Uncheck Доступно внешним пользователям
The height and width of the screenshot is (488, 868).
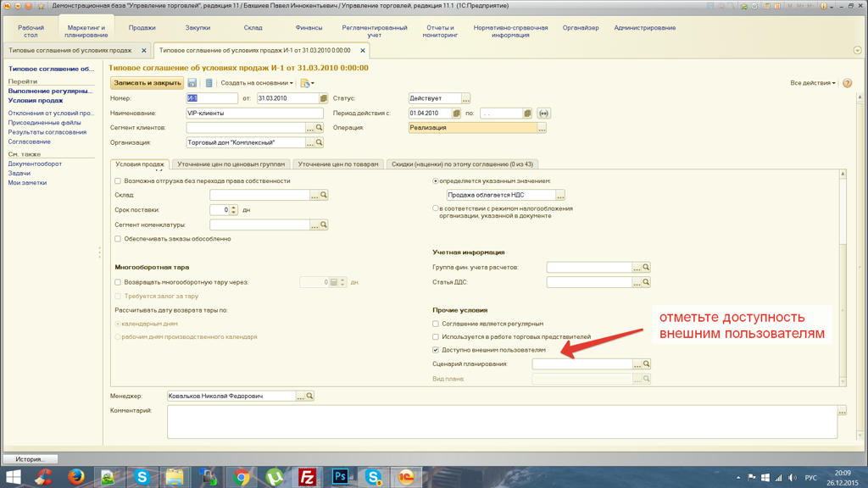(436, 350)
